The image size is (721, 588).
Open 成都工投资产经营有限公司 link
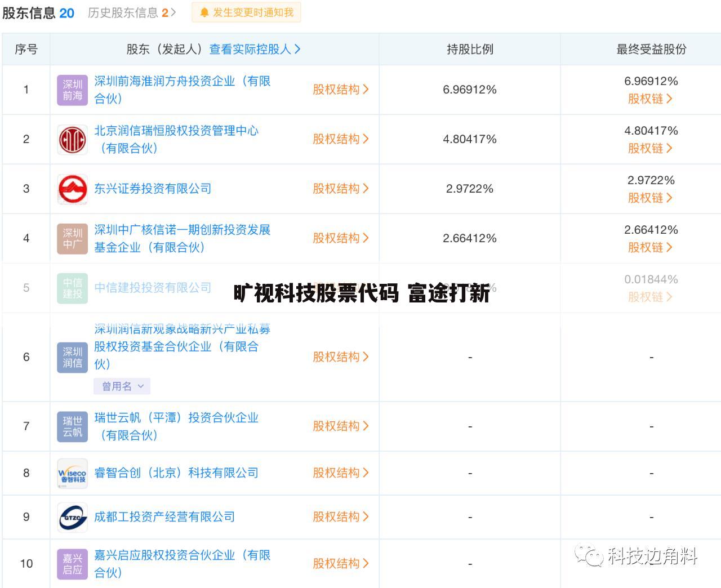164,517
